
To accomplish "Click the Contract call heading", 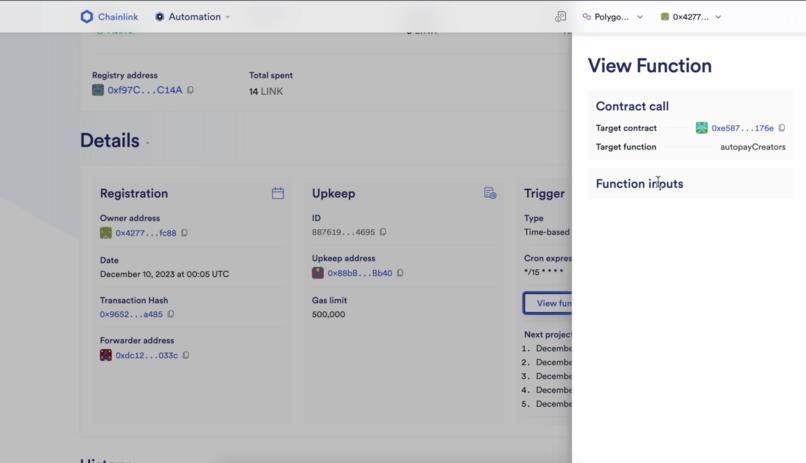I will 632,106.
